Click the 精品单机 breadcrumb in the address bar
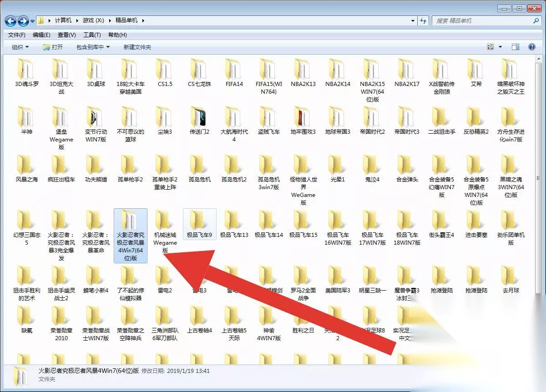Screen dimensions: 546x392 coord(126,20)
